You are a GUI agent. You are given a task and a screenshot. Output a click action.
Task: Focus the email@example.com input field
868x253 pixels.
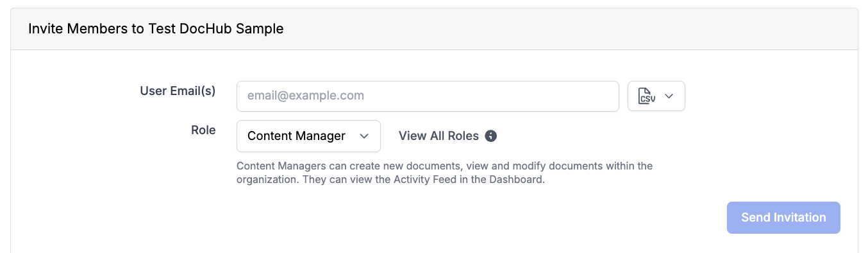[428, 96]
